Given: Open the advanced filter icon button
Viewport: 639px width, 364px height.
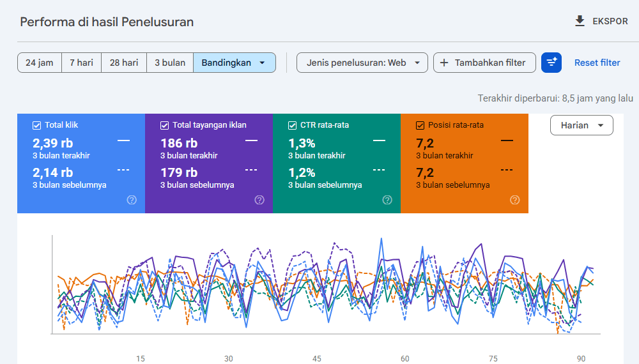Looking at the screenshot, I should pos(551,63).
